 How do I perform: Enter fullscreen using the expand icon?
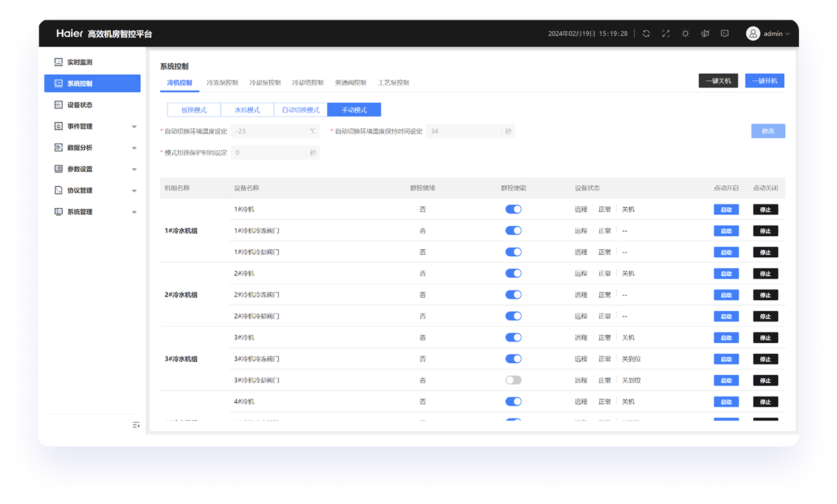coord(666,34)
